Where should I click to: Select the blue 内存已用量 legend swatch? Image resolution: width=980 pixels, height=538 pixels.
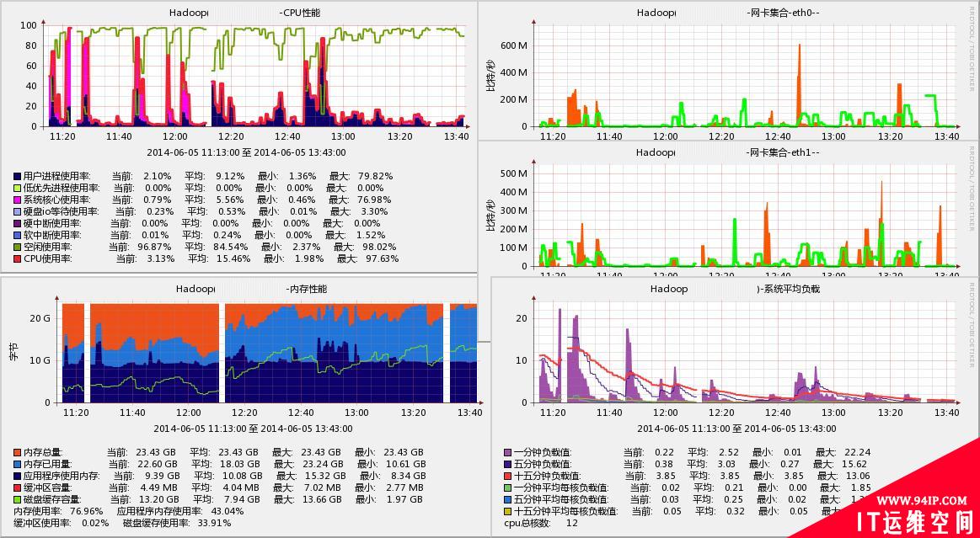[x=17, y=464]
